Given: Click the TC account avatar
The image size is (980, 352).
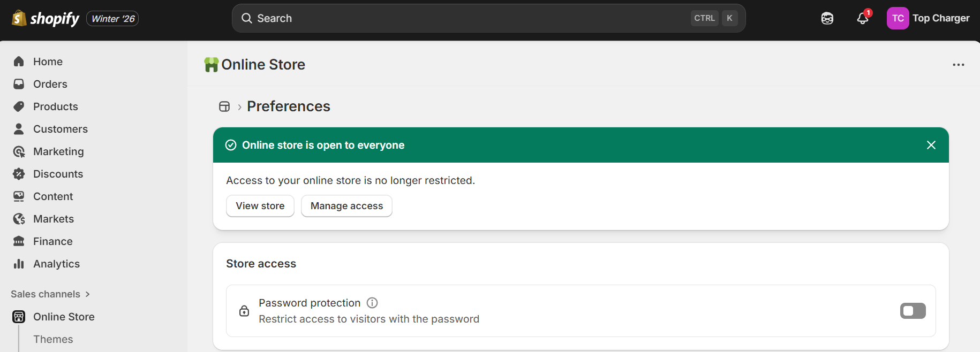Looking at the screenshot, I should pos(898,18).
